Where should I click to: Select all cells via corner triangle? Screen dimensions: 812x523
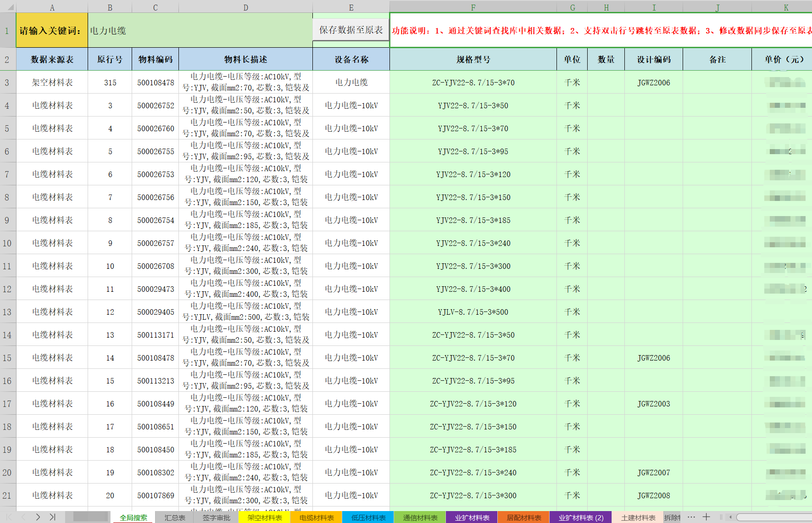pyautogui.click(x=8, y=7)
